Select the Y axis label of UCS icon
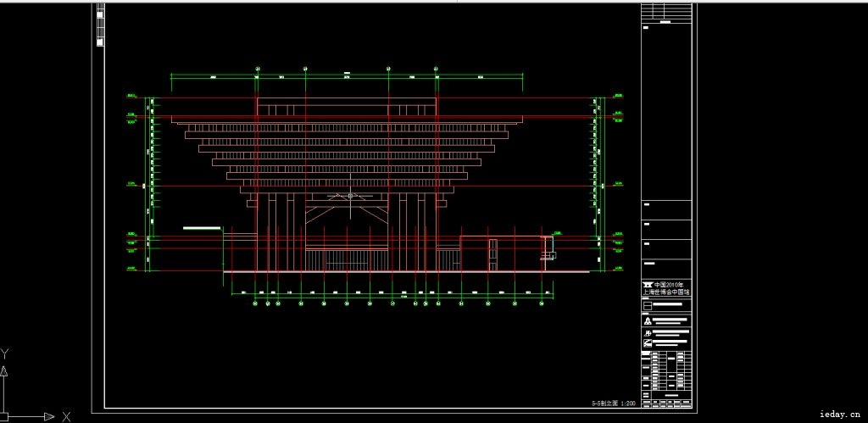The height and width of the screenshot is (423, 868). (x=5, y=353)
